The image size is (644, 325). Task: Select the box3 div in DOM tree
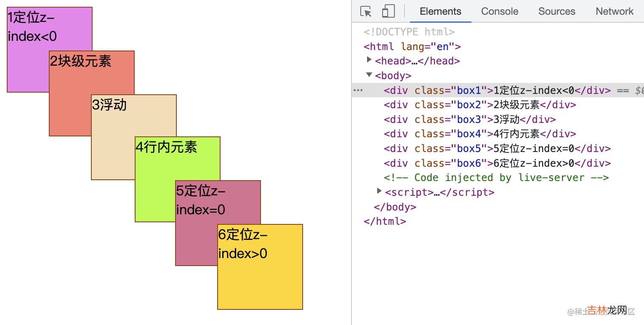[469, 120]
